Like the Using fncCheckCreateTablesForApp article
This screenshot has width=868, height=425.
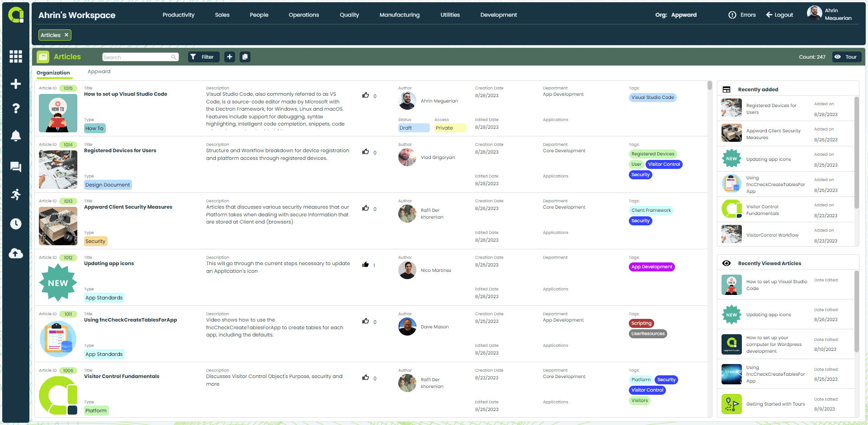coord(365,321)
